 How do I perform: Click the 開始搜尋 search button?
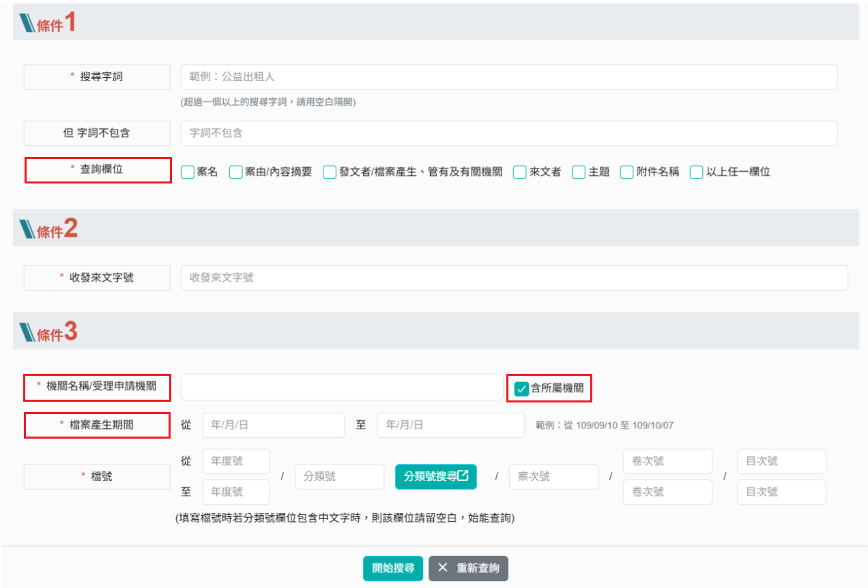point(392,568)
